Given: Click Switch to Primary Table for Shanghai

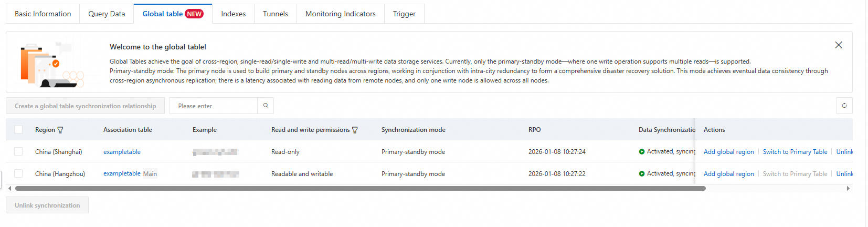Looking at the screenshot, I should click(795, 152).
